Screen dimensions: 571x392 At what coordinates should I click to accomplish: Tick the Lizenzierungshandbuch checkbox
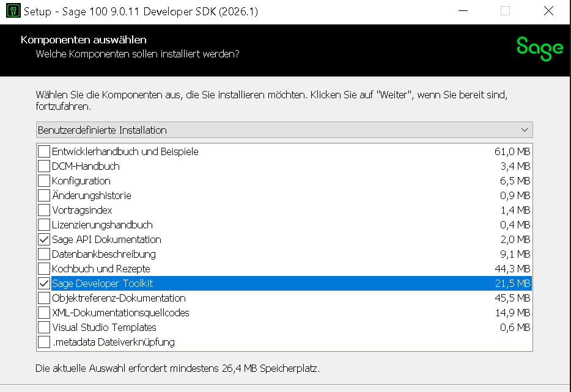pyautogui.click(x=44, y=225)
